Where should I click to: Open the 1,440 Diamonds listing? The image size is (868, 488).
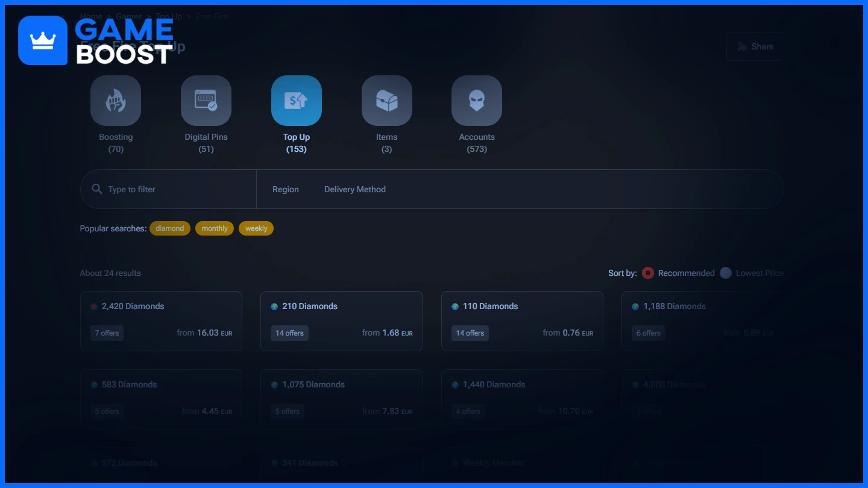pos(522,399)
